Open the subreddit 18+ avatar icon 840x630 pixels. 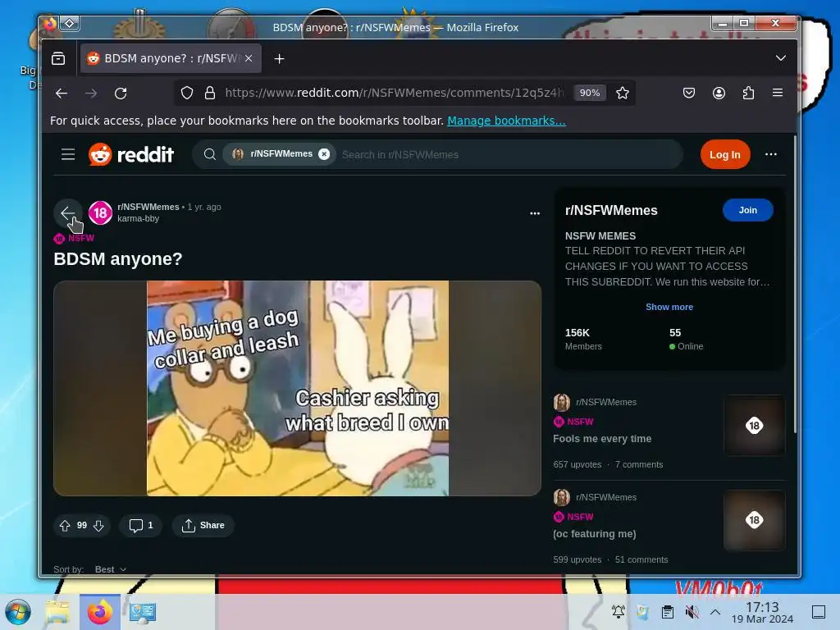(x=100, y=213)
